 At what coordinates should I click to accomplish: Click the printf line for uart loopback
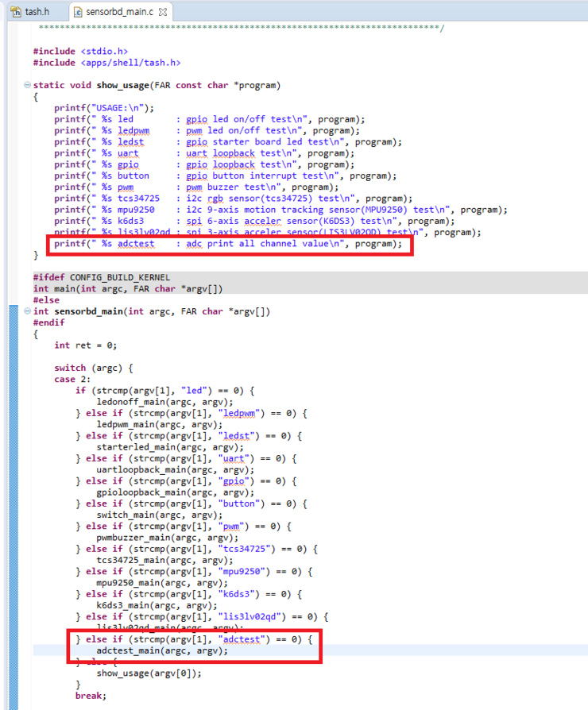click(204, 153)
